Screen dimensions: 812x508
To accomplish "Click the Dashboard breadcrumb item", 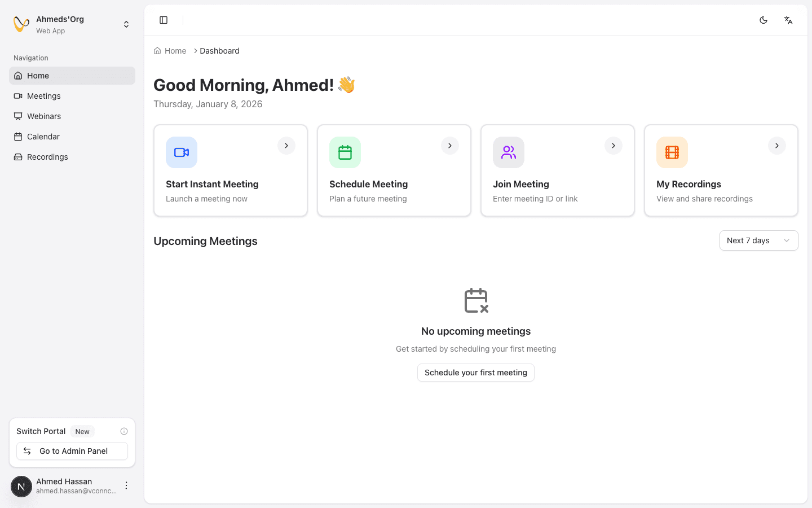I will click(x=219, y=51).
